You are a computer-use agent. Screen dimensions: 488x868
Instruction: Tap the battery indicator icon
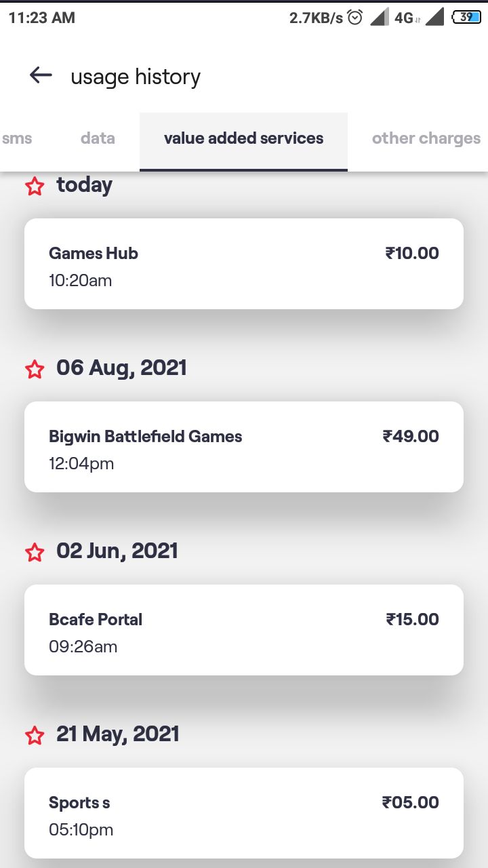[x=466, y=18]
